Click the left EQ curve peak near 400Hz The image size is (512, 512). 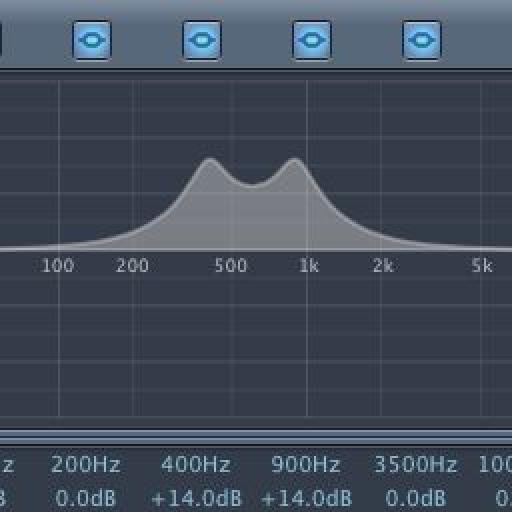(x=210, y=160)
